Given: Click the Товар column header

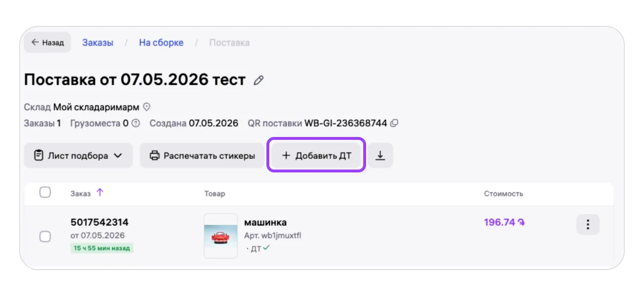Looking at the screenshot, I should (x=215, y=194).
